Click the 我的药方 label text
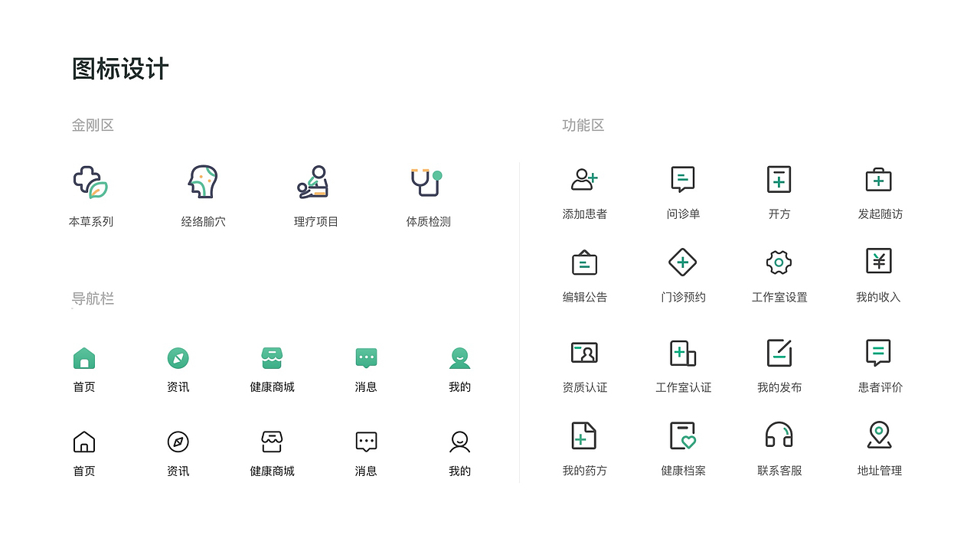This screenshot has height=551, width=980. coord(585,471)
